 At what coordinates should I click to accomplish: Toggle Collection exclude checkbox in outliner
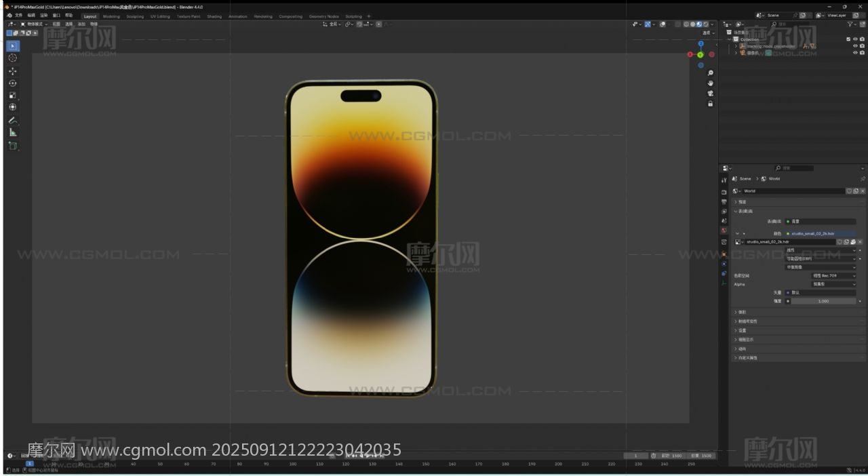(x=848, y=39)
